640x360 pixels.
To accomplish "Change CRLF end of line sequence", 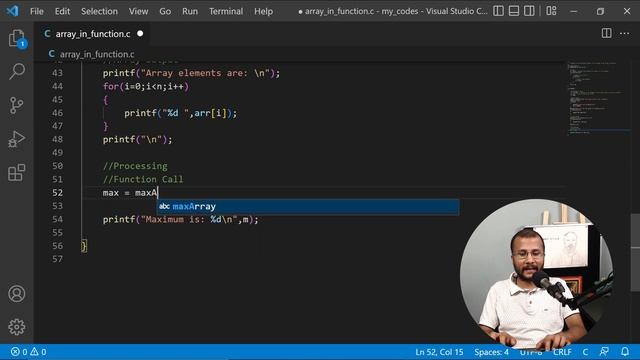I will [x=562, y=351].
